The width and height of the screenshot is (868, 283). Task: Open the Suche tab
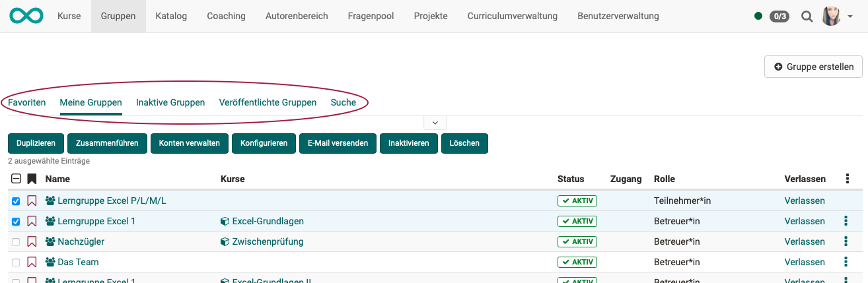point(344,102)
